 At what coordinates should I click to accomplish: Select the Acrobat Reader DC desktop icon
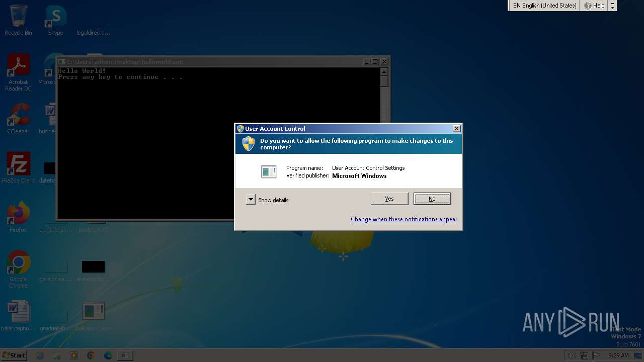[x=18, y=72]
